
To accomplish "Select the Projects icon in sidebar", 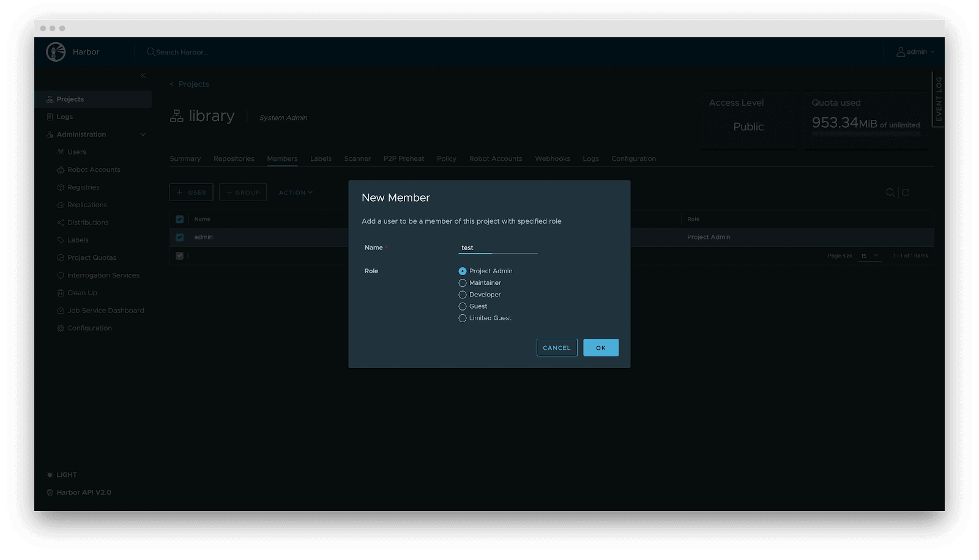I will (x=50, y=99).
